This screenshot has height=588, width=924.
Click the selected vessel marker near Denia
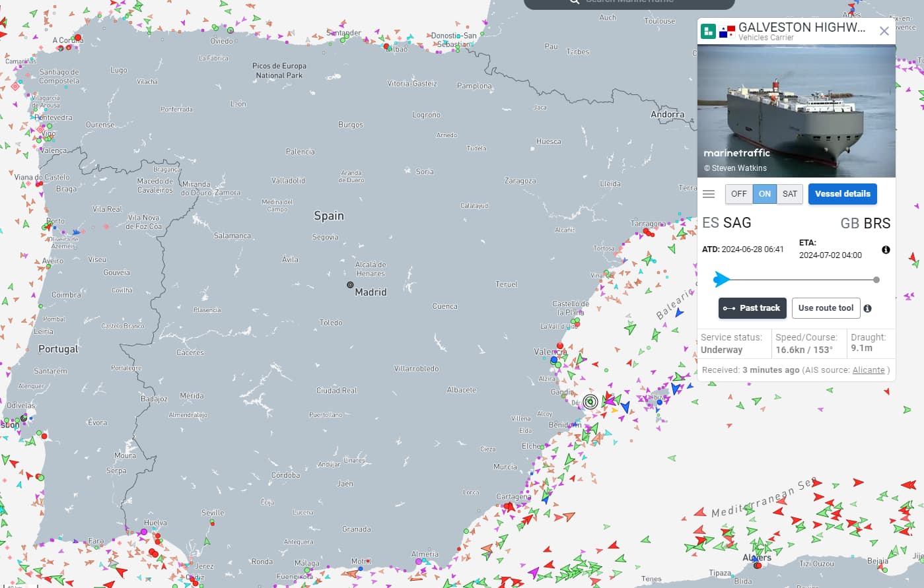tap(590, 401)
